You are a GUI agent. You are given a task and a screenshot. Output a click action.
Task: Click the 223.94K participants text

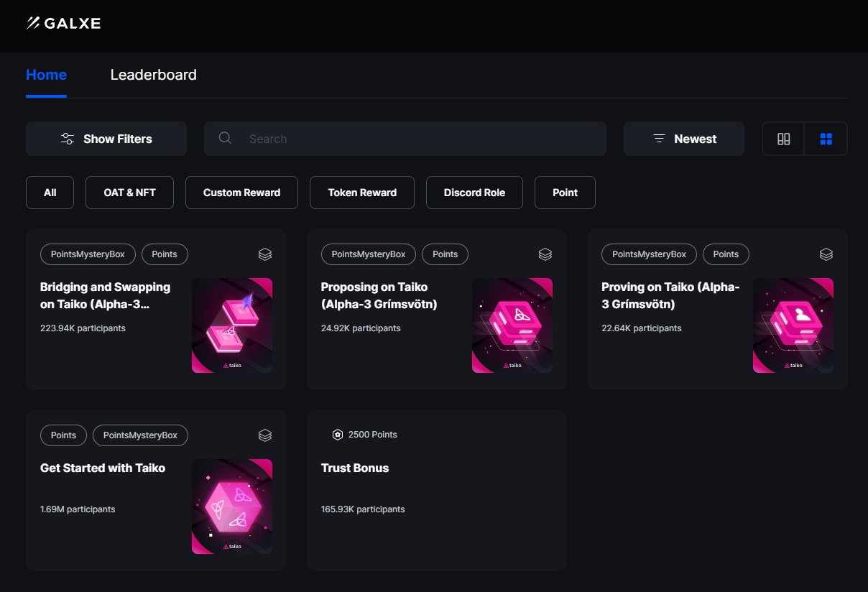coord(83,328)
